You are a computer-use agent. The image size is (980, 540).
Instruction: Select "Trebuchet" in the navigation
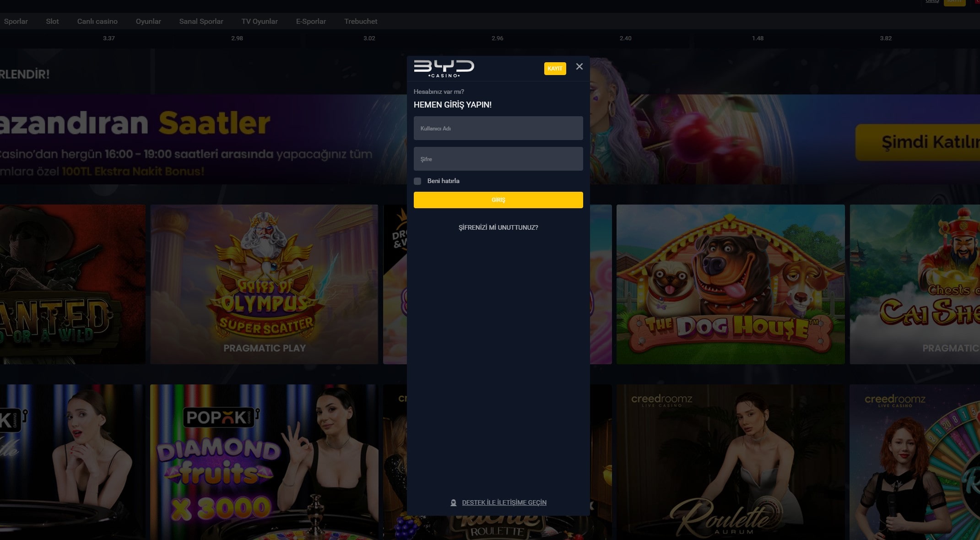(x=360, y=21)
